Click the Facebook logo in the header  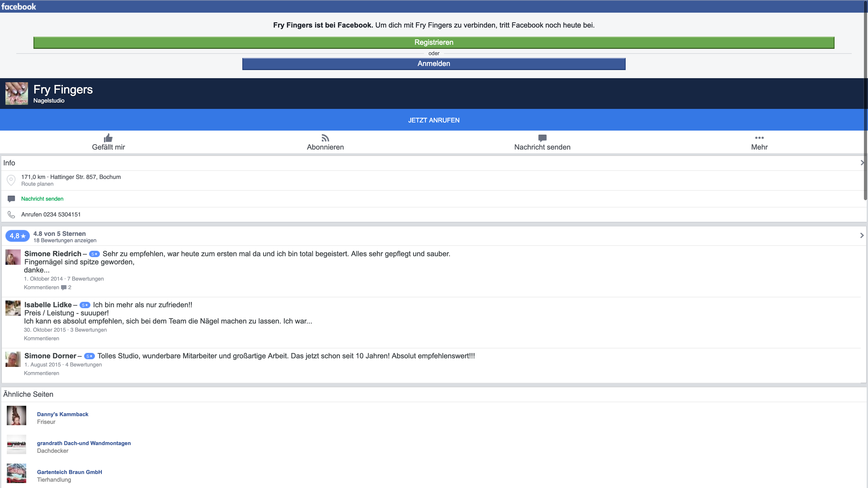(x=19, y=6)
